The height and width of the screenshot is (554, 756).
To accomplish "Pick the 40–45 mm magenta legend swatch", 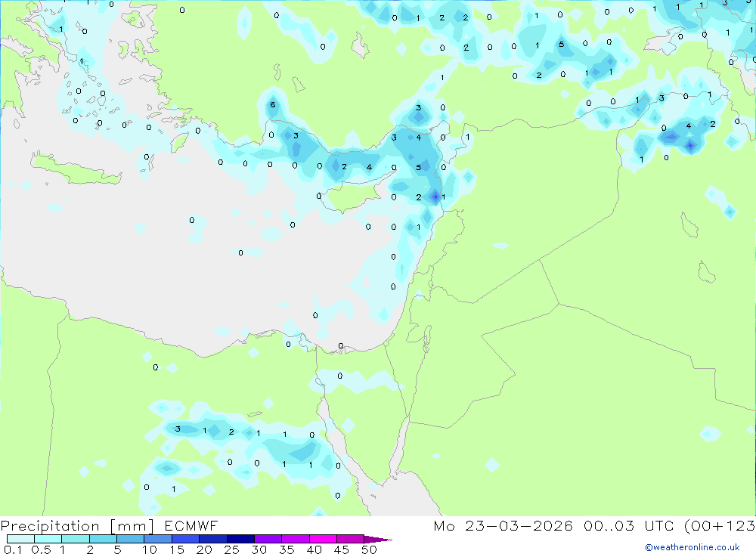I will 323,539.
